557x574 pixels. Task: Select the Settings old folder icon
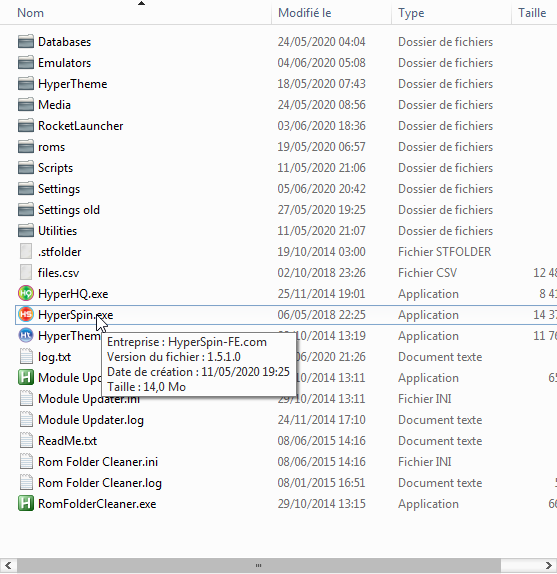click(26, 210)
